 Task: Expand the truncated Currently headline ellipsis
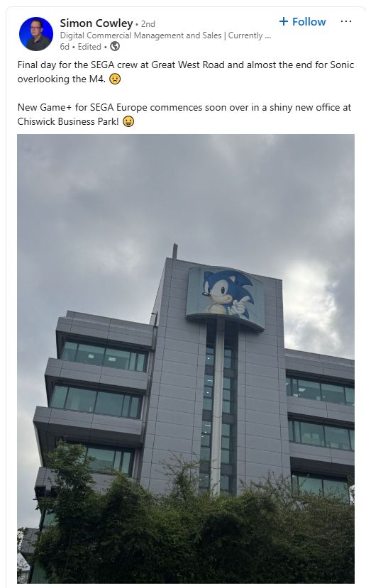pyautogui.click(x=267, y=36)
